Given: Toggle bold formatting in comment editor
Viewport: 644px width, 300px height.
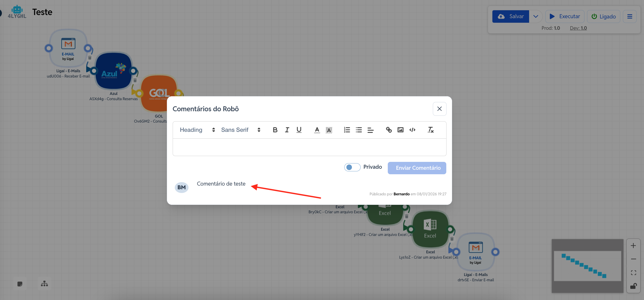Looking at the screenshot, I should [275, 130].
